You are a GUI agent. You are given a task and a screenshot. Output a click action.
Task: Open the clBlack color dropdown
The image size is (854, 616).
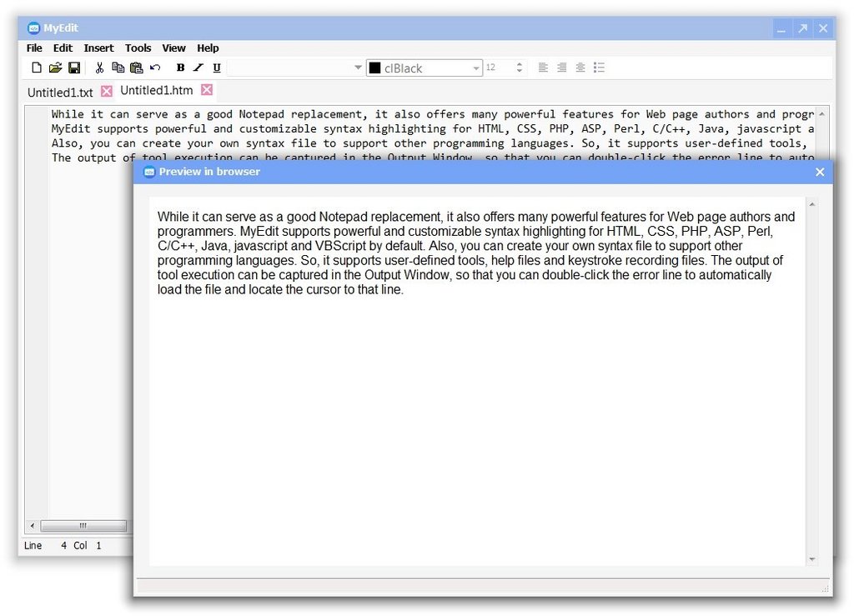coord(476,68)
